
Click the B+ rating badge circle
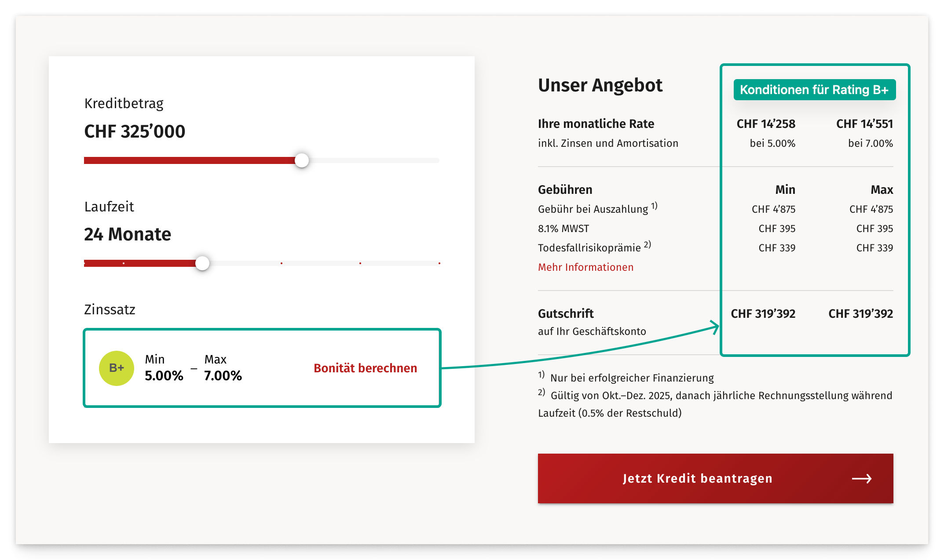tap(117, 368)
